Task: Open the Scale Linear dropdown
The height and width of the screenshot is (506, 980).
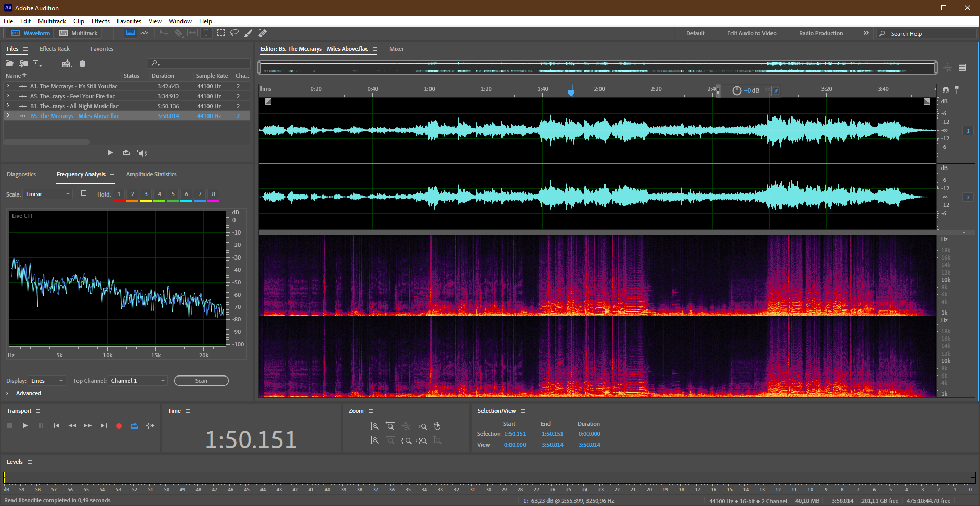Action: 47,194
